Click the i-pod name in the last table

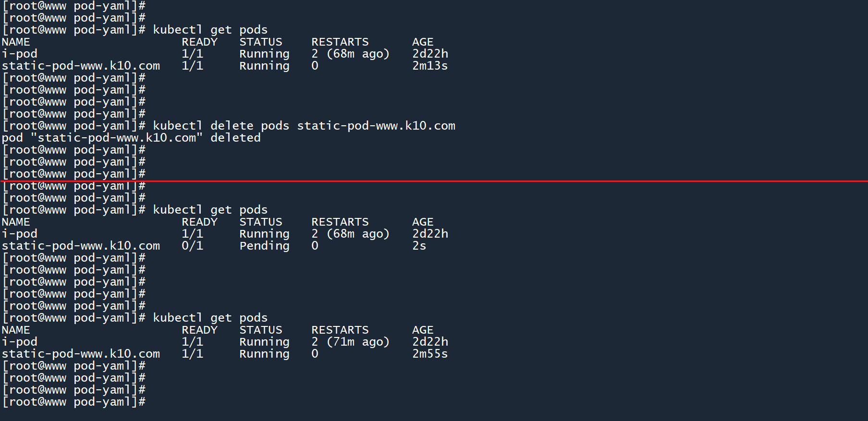(x=20, y=342)
